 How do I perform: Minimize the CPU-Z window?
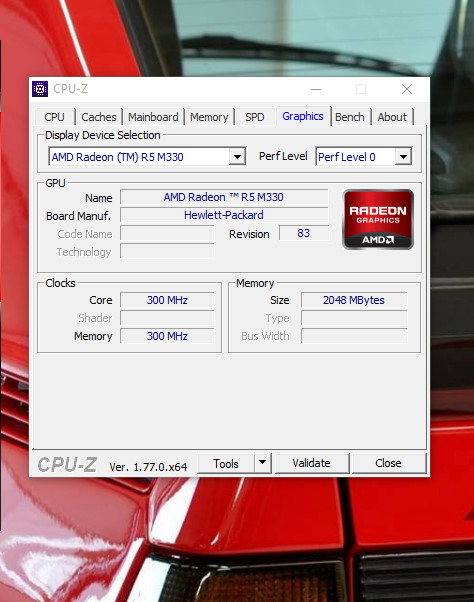pyautogui.click(x=316, y=89)
